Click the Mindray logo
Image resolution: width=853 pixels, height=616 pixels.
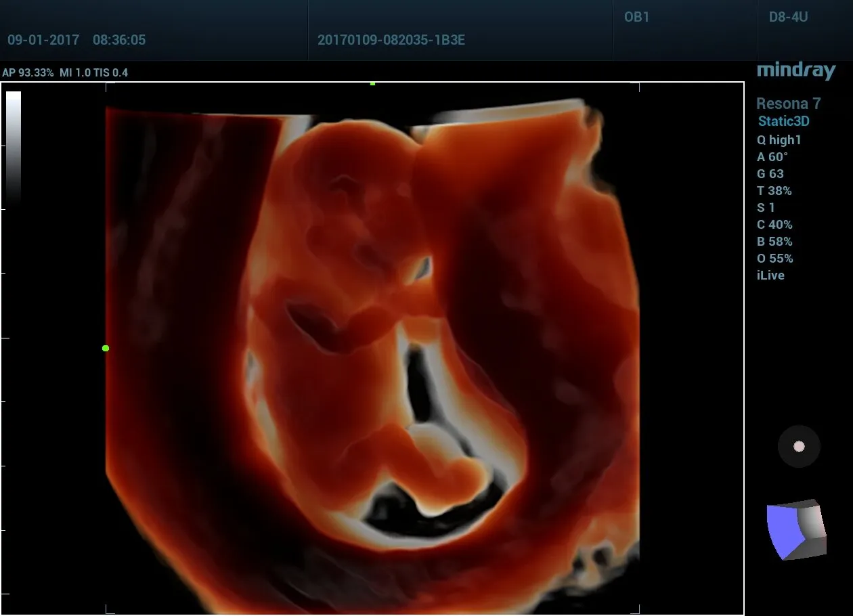(796, 70)
